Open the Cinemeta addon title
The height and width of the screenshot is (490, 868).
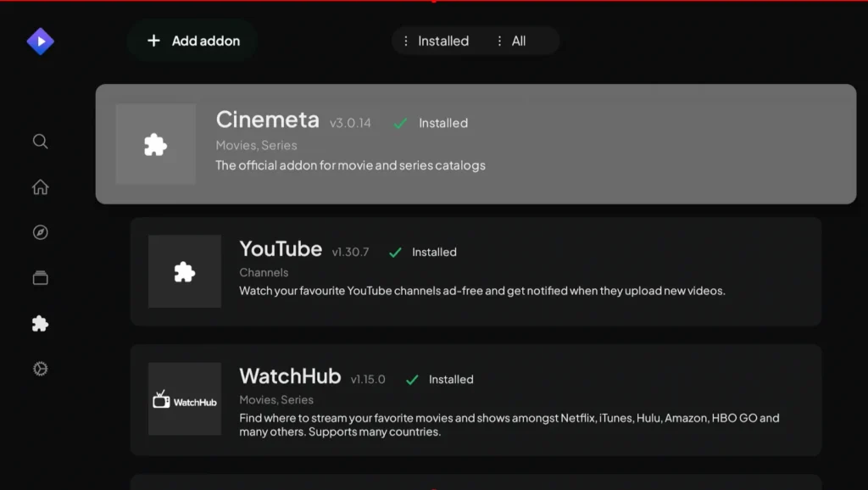pos(267,120)
